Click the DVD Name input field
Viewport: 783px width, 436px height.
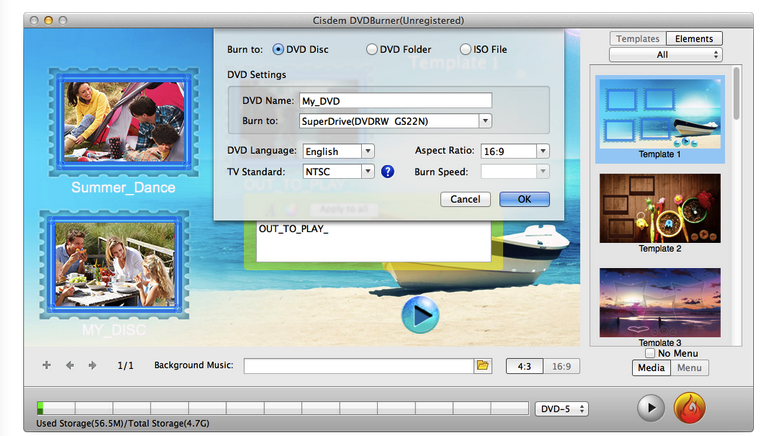pyautogui.click(x=395, y=101)
